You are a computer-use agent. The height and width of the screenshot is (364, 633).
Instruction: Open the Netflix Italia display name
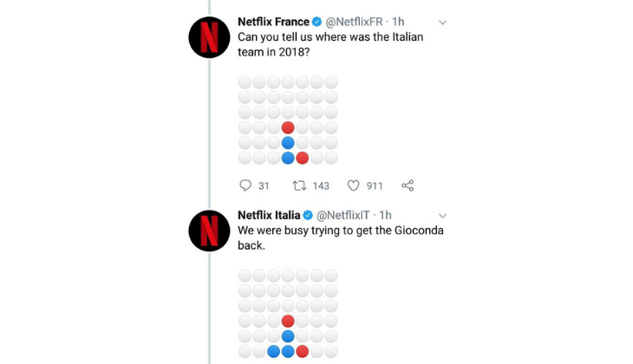click(269, 215)
